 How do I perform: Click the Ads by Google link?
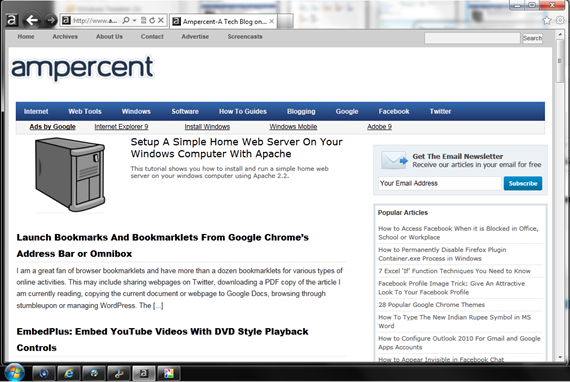tap(52, 127)
